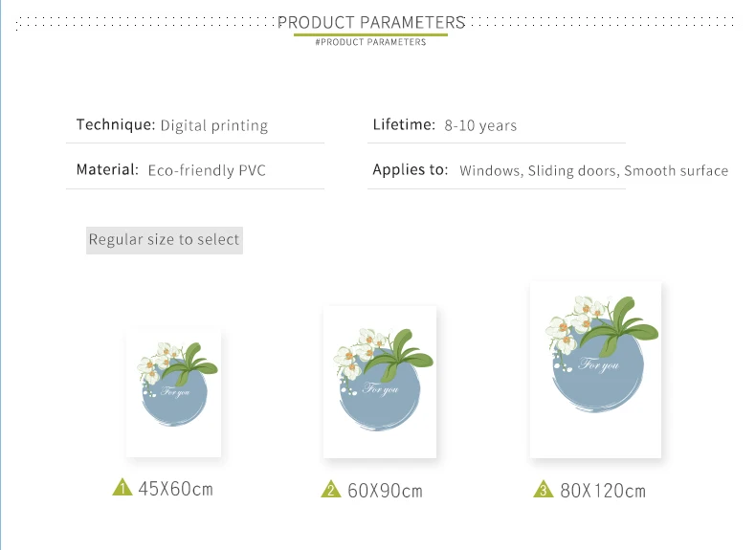Click the 8-10 years value text

(480, 126)
